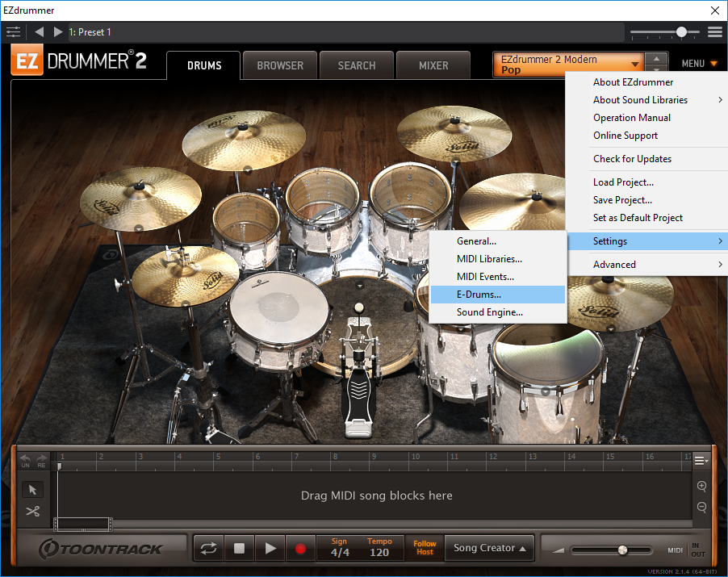Open host preset settings sliders icon
The width and height of the screenshot is (728, 577).
[x=13, y=32]
